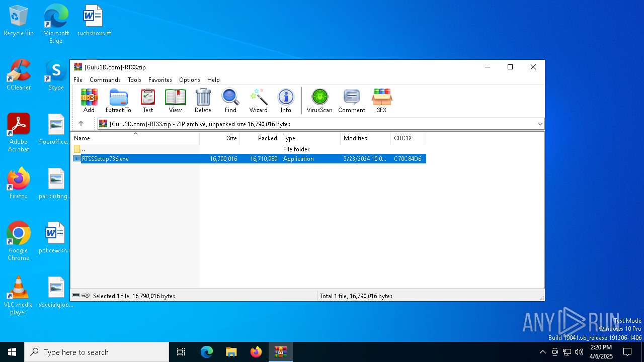Click 'Total 1 file, 16,790,016 bytes' status text
This screenshot has width=644, height=362.
tap(356, 296)
